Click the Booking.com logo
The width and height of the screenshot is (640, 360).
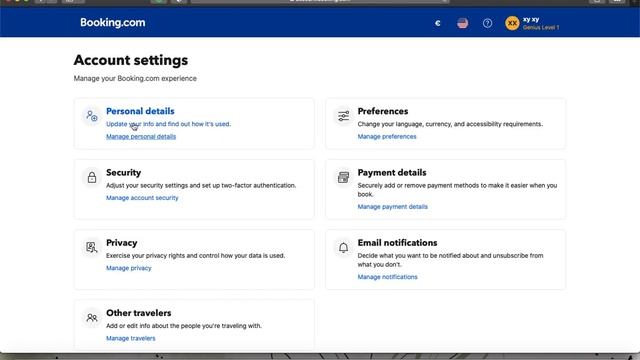(x=113, y=22)
